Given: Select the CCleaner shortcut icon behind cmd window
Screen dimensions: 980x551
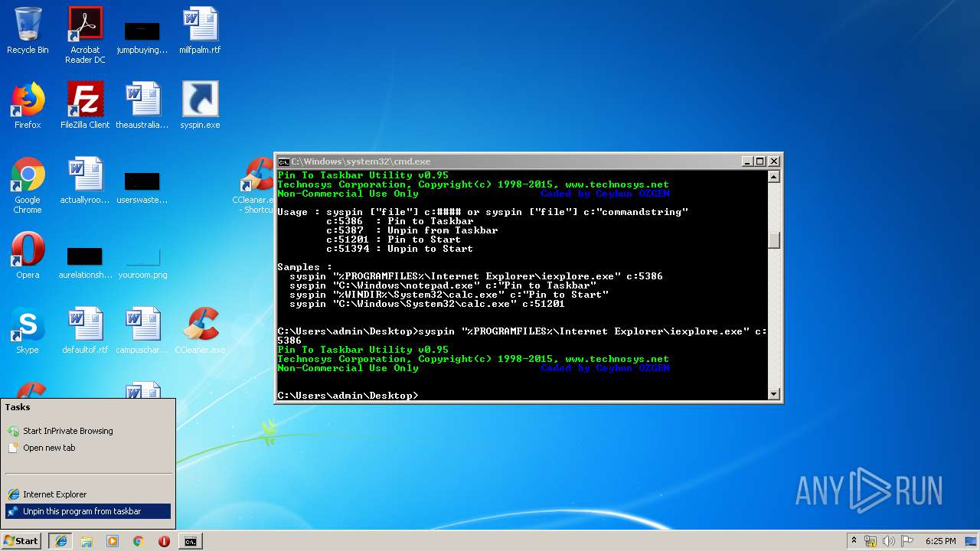Looking at the screenshot, I should coord(256,185).
